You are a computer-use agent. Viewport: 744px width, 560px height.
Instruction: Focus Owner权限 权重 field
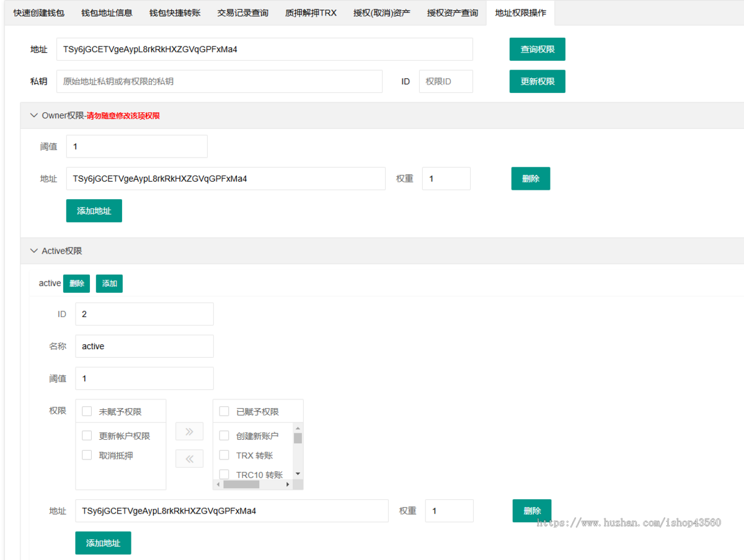(x=446, y=179)
